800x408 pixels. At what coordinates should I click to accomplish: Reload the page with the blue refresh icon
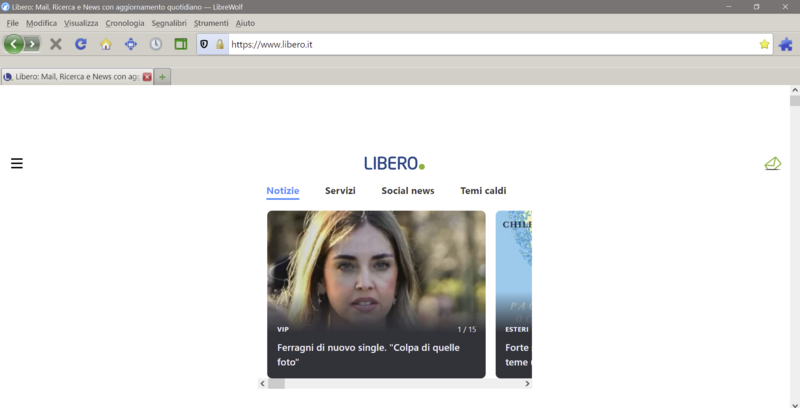(81, 44)
